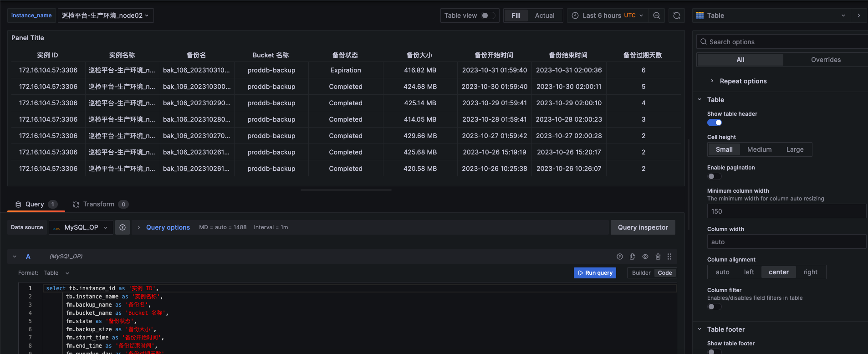Switch to the Transform tab
The image size is (868, 354).
[x=100, y=205]
